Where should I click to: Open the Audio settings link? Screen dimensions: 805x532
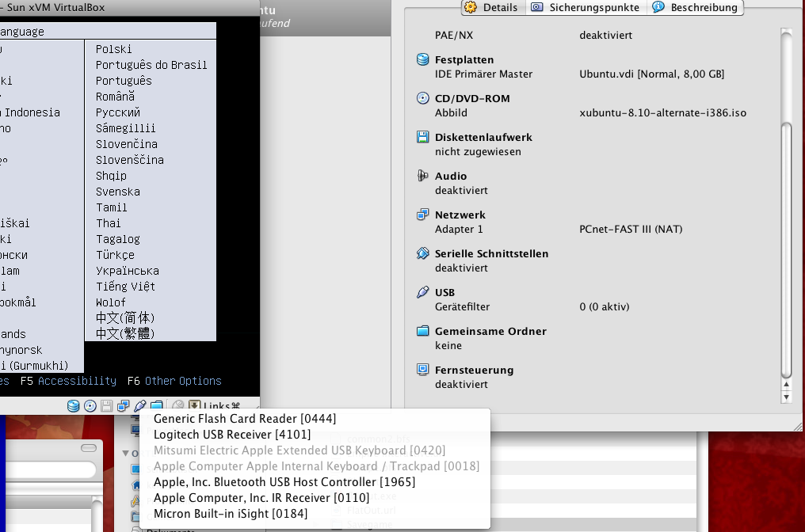pyautogui.click(x=451, y=176)
